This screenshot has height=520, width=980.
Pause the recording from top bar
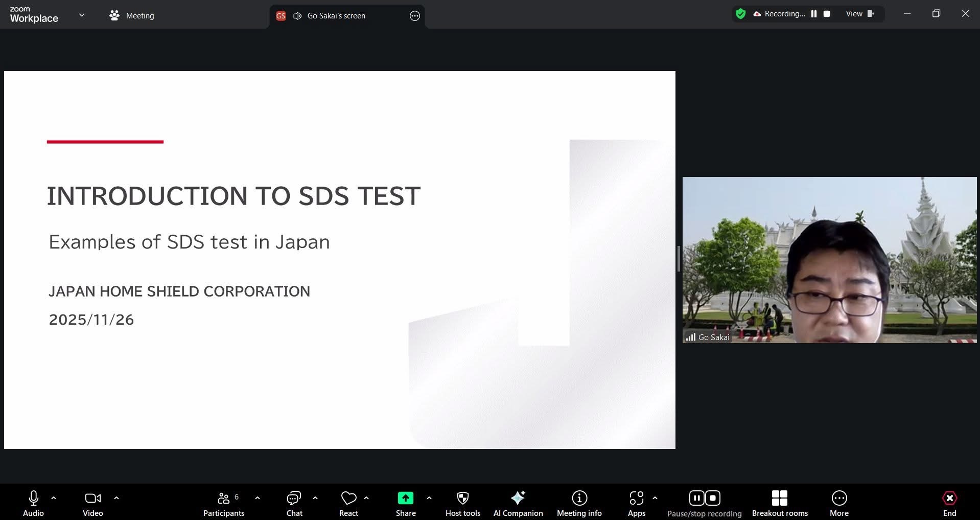(x=814, y=14)
